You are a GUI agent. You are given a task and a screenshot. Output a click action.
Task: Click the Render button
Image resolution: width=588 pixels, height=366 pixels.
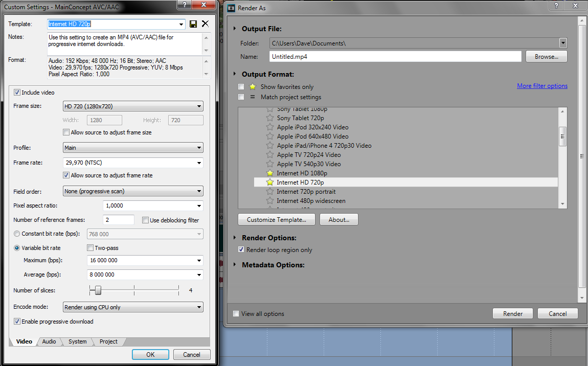pyautogui.click(x=513, y=313)
